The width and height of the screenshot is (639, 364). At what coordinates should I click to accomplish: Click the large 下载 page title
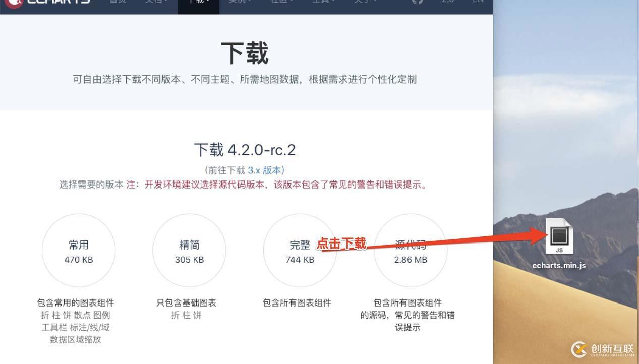pyautogui.click(x=245, y=53)
